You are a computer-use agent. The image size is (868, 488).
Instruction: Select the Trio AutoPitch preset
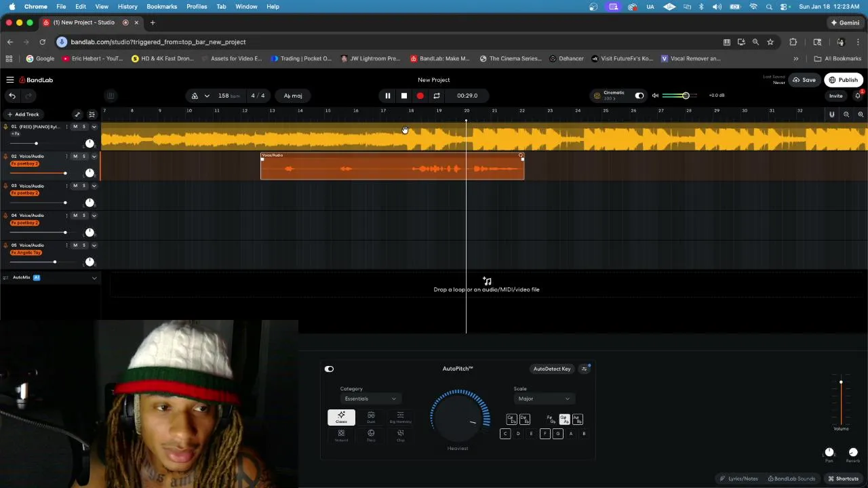[371, 436]
